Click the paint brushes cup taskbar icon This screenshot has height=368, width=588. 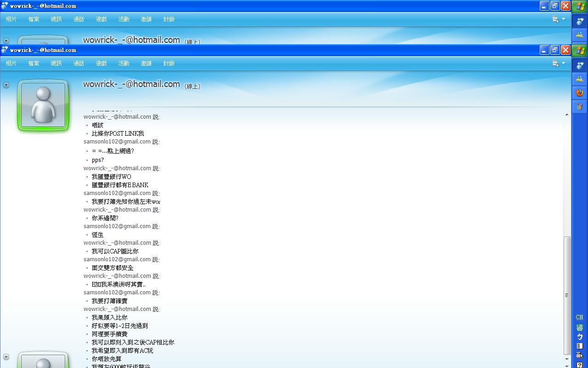pos(580,107)
